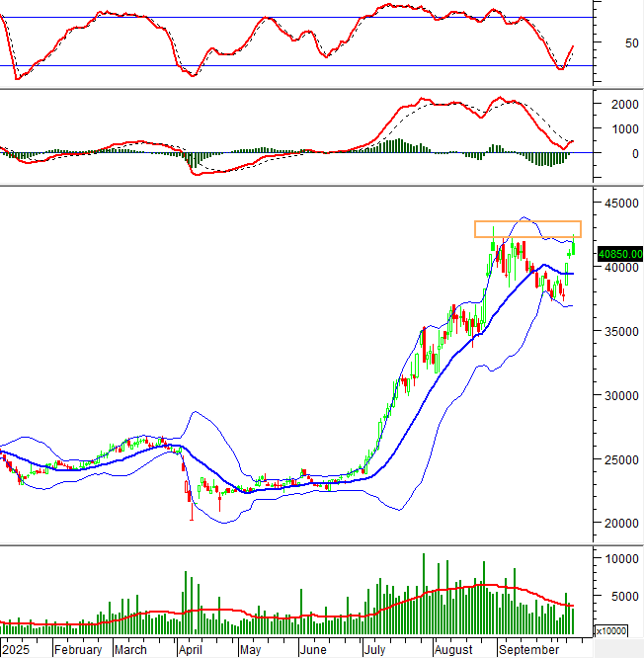Click the 40850.00 current price label
Screen dimensions: 644x658
620,253
